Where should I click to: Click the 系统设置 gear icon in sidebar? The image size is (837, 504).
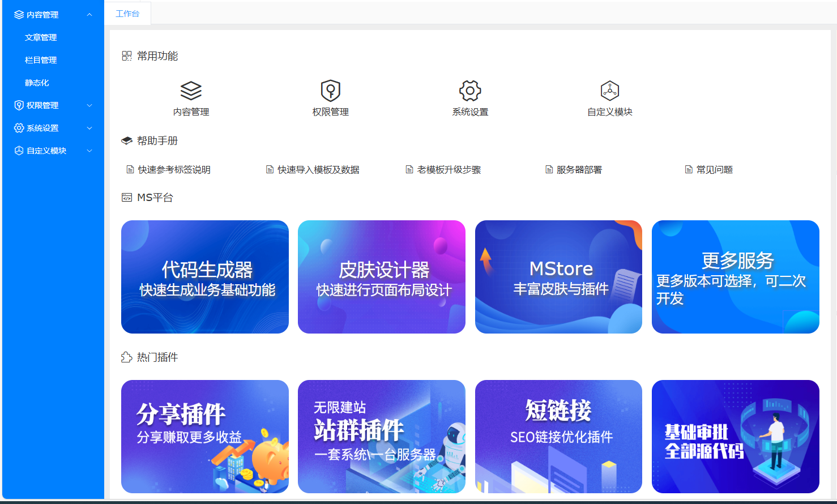[x=19, y=128]
